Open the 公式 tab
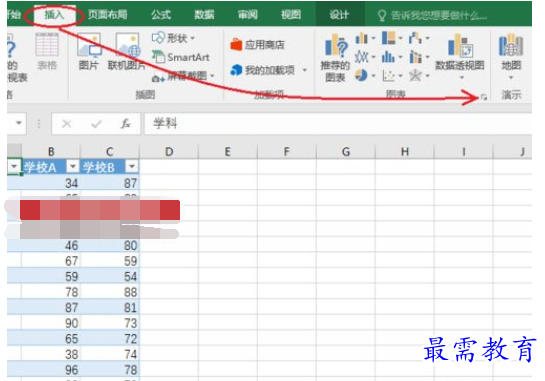The height and width of the screenshot is (381, 545). tap(161, 15)
